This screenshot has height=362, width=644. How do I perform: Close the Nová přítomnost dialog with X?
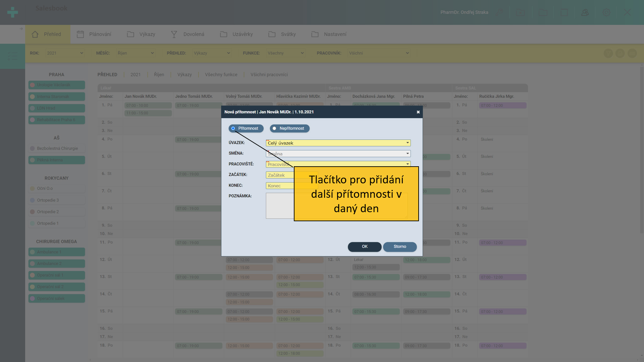(x=418, y=112)
